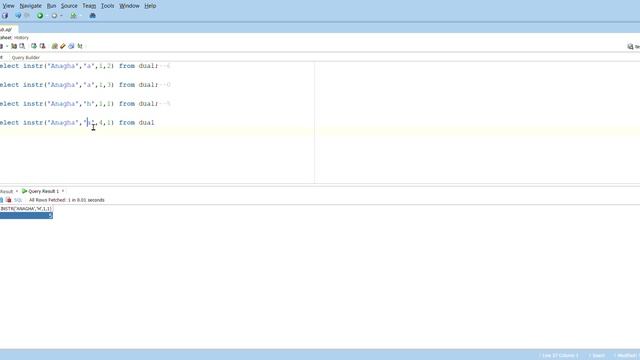This screenshot has width=640, height=360.
Task: Click the Unshared SQL Worksheet icon
Action: coord(54,46)
